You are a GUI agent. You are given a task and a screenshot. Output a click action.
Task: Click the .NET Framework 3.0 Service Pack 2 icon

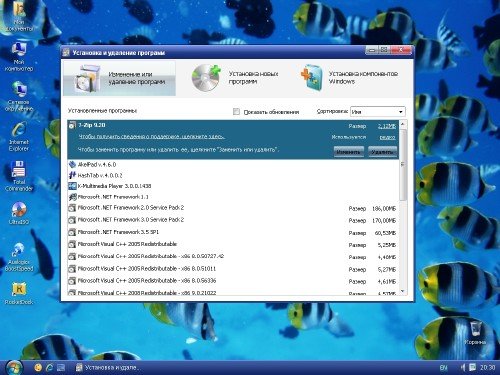coord(72,220)
